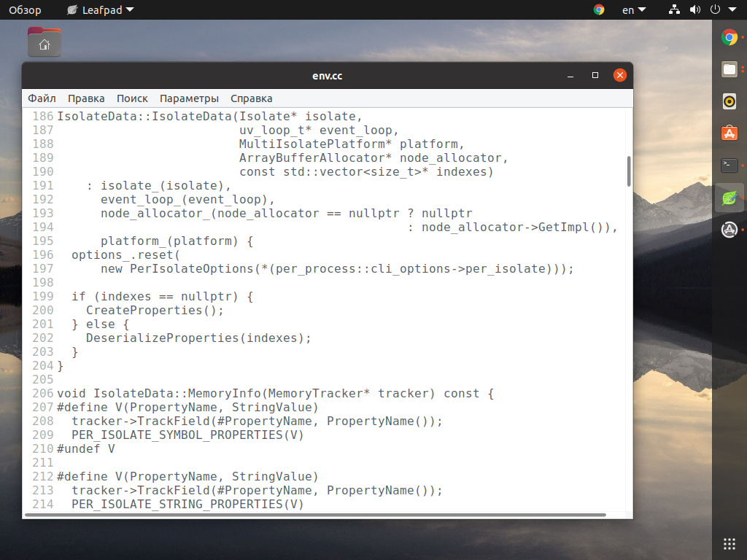
Task: Click 'platform_(platform) {' on line 195
Action: [177, 241]
